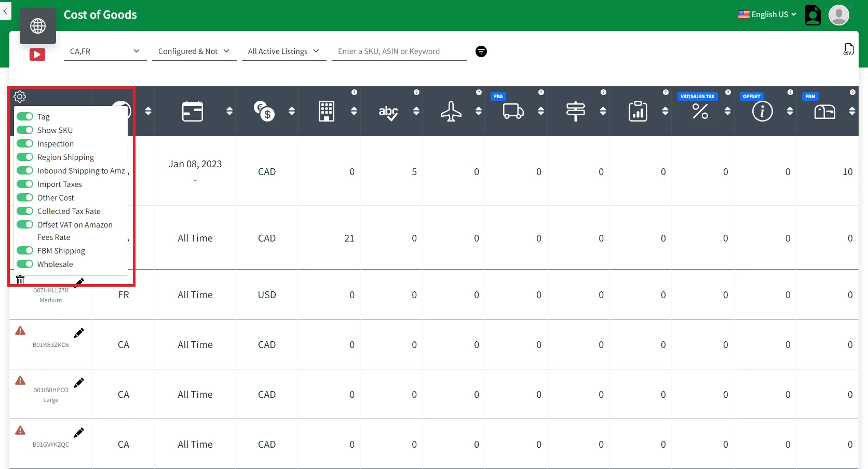This screenshot has width=868, height=469.
Task: Toggle the Other Cost switch
Action: (25, 197)
